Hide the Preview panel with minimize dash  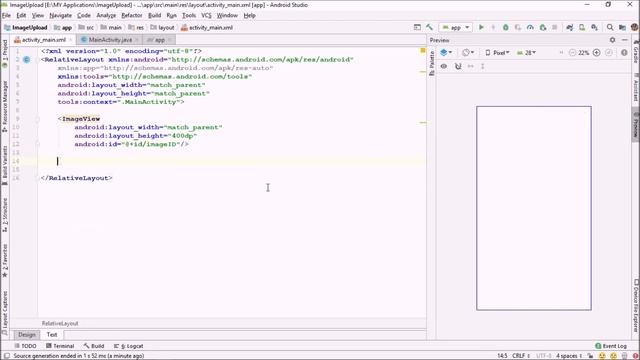624,40
